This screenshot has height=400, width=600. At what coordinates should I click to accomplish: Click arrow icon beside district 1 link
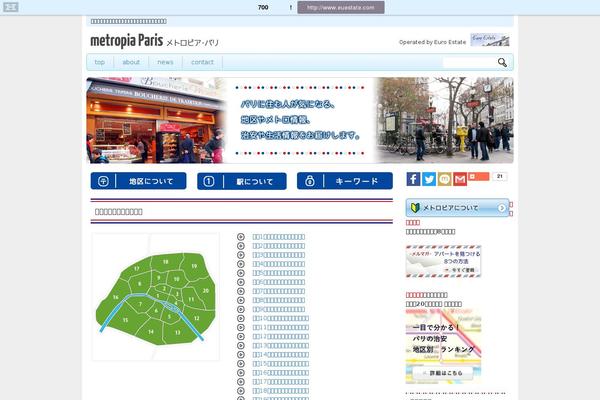(241, 237)
